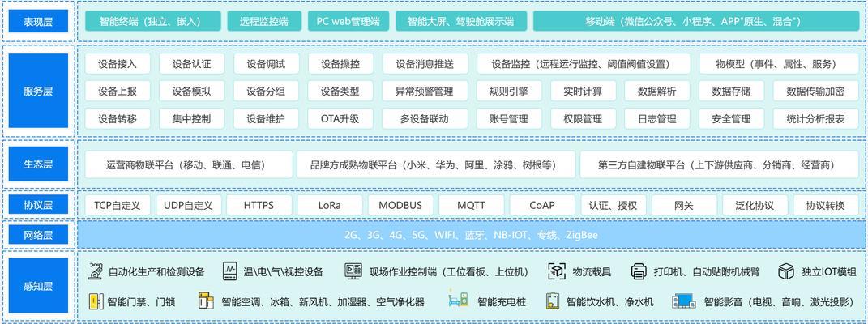The height and width of the screenshot is (324, 868).
Task: Click the 集中控制 box
Action: (191, 118)
